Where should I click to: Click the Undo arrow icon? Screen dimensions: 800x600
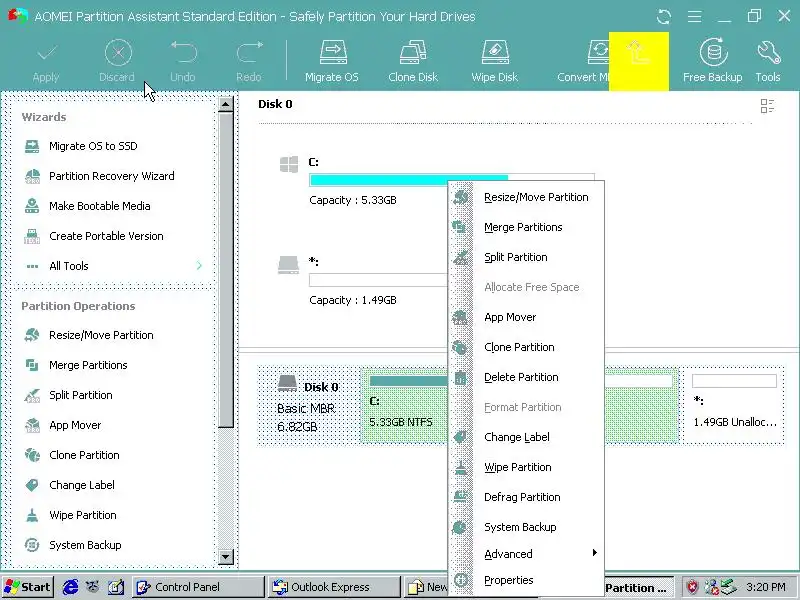183,53
